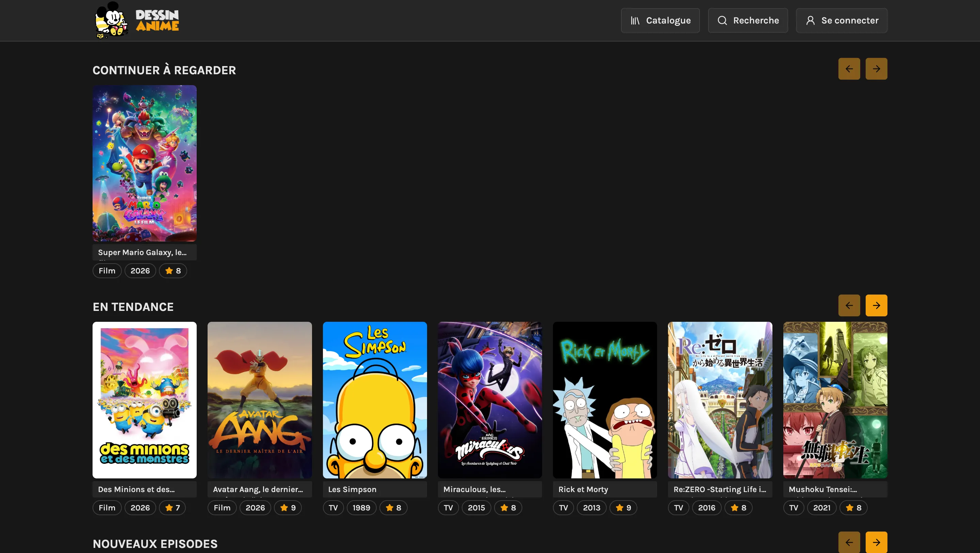Open the Rick et Morty poster

coord(605,400)
